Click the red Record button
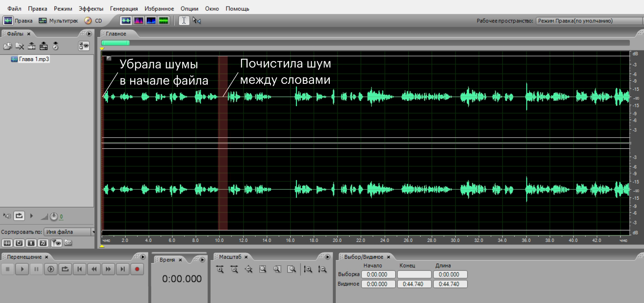644x303 pixels. (x=137, y=269)
